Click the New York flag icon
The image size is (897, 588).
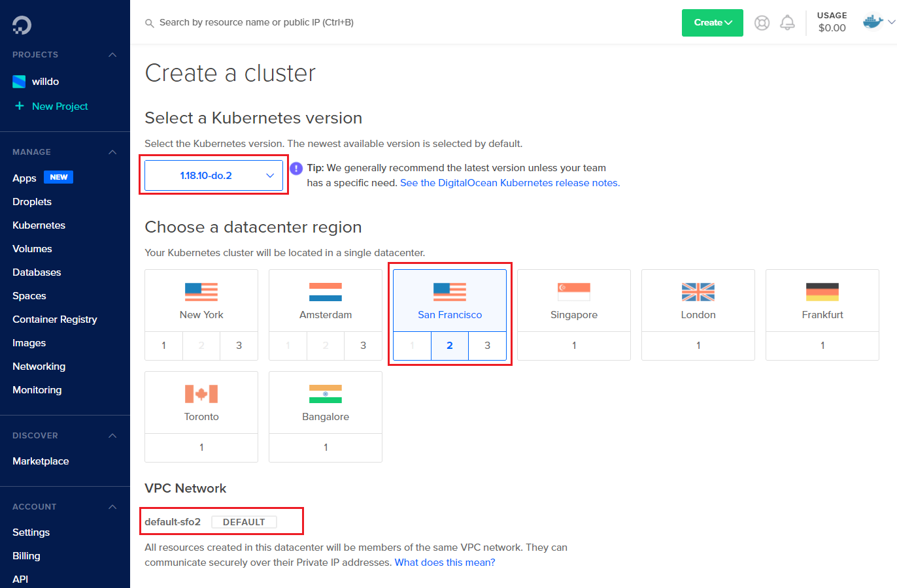click(x=201, y=292)
